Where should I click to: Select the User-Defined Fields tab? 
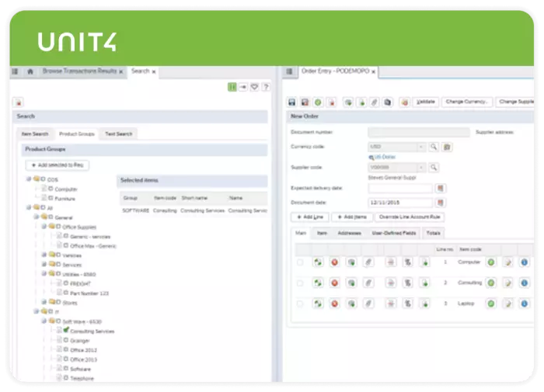[394, 233]
